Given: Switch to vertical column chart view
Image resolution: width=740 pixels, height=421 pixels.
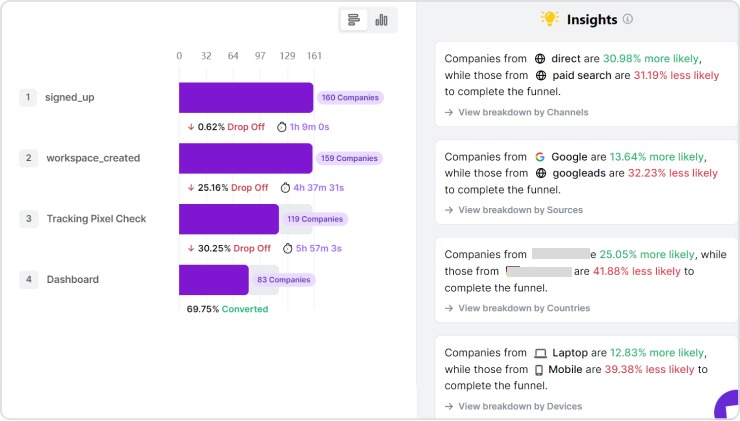Looking at the screenshot, I should tap(382, 20).
